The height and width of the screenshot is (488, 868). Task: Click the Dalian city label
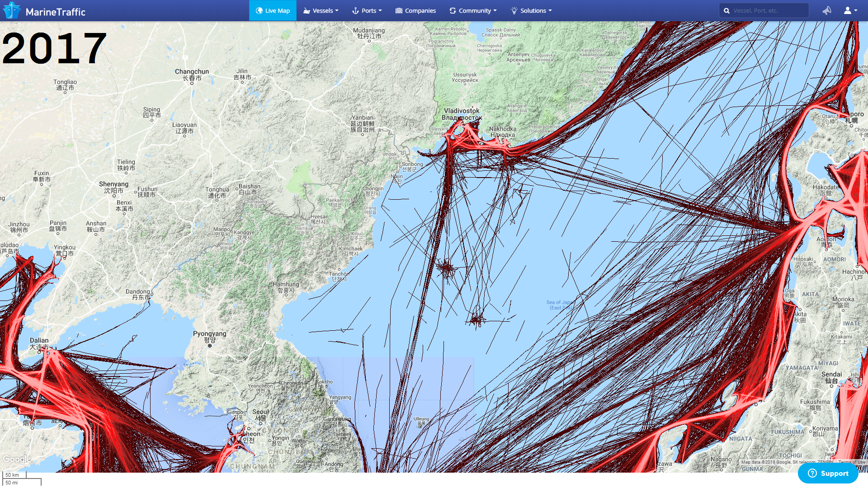tap(39, 343)
